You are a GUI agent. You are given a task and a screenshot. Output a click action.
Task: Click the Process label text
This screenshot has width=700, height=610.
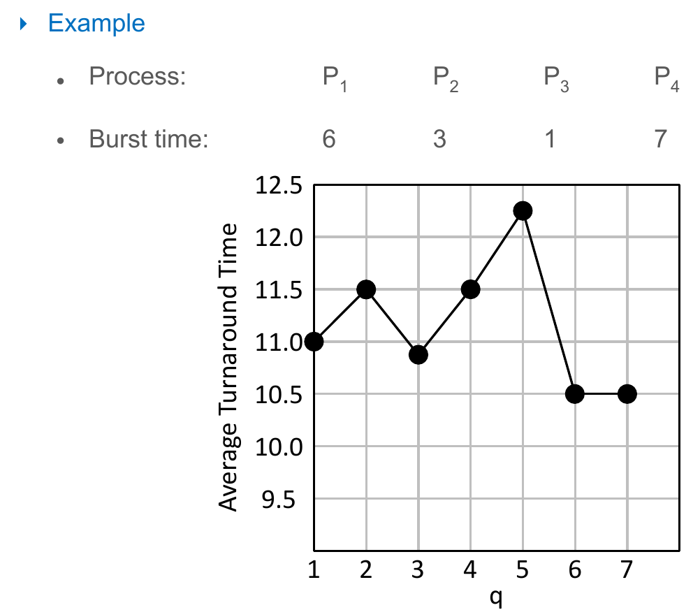(138, 76)
